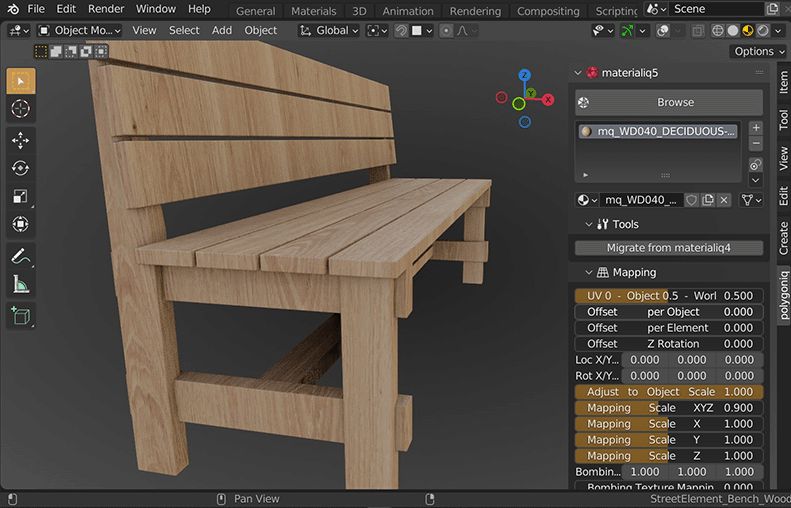Click the new scene icon

772,9
